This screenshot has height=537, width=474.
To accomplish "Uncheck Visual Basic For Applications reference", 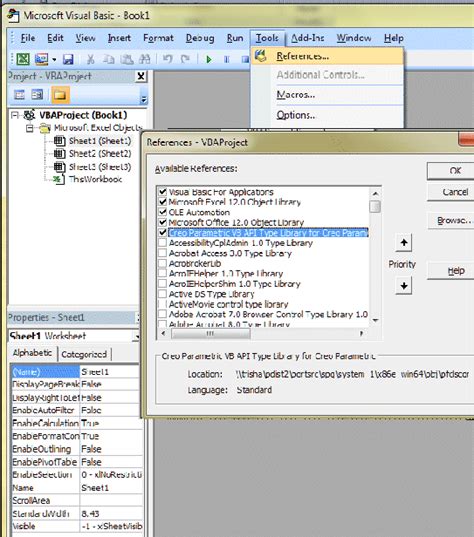I will (x=163, y=192).
